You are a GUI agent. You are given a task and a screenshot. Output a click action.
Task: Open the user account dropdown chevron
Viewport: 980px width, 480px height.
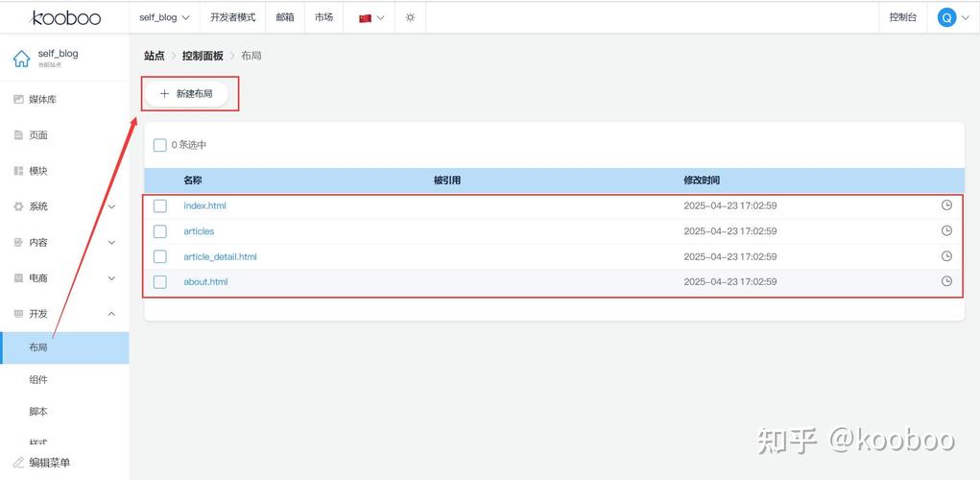pos(965,18)
